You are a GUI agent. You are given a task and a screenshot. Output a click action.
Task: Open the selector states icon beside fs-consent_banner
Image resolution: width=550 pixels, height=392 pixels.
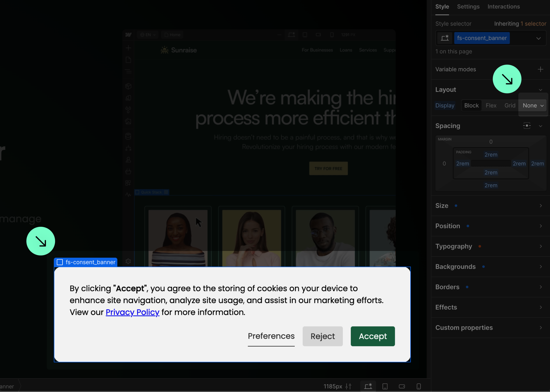(x=445, y=38)
